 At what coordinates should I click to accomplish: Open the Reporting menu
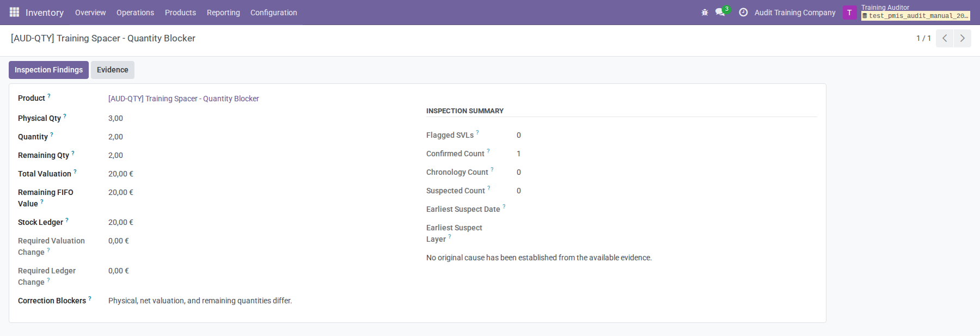coord(223,13)
